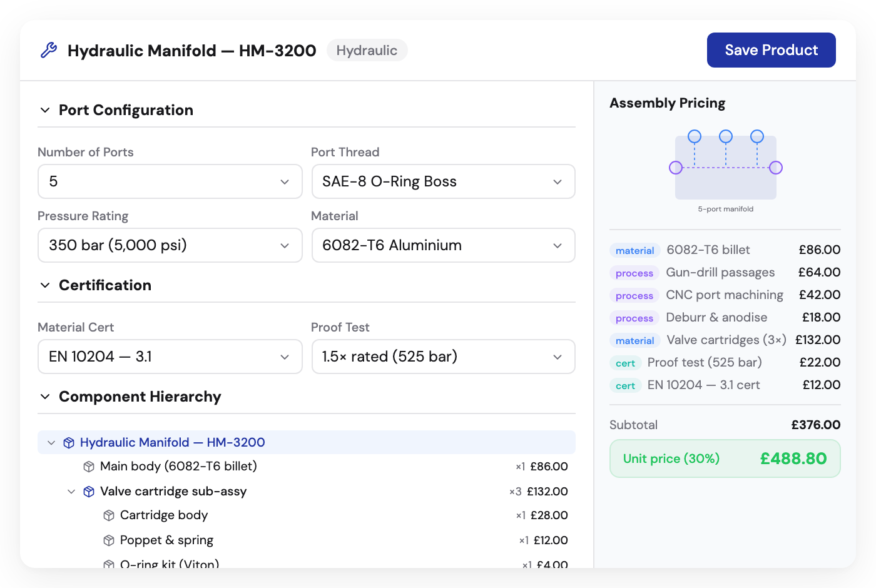Click the material badge next to 6082-T6 billet
The width and height of the screenshot is (876, 588).
coord(634,250)
